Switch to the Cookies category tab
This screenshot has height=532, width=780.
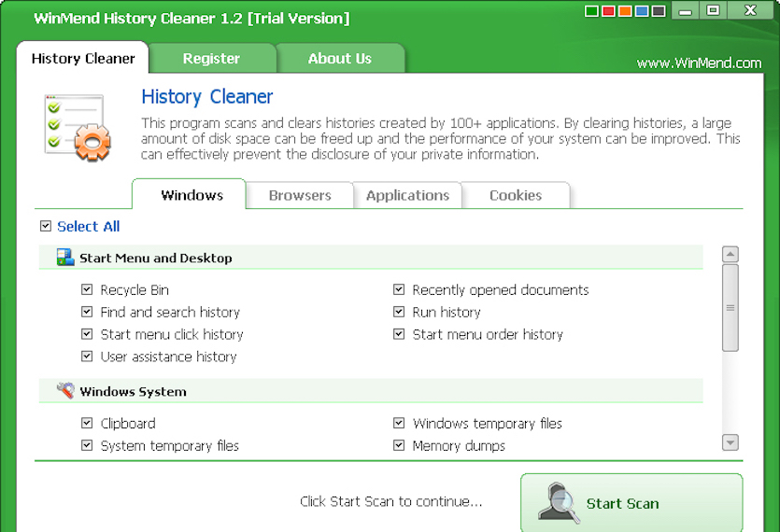(516, 195)
